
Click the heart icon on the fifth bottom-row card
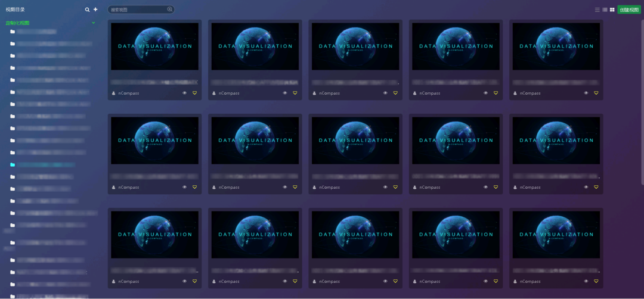[x=596, y=281]
